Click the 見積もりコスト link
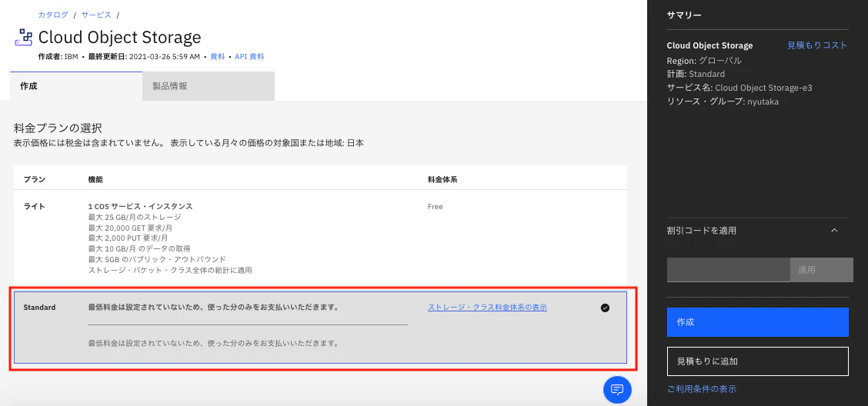Screen dimensions: 868x406 817,45
